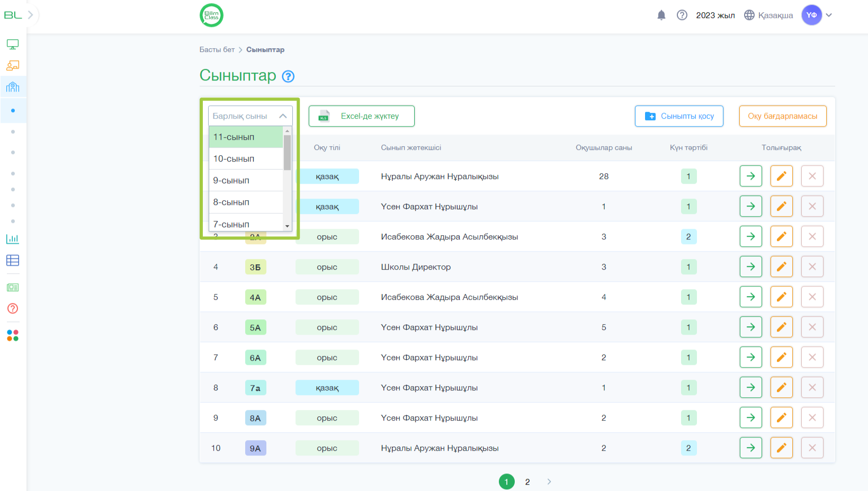Click the monitor icon in left sidebar
The image size is (868, 491).
pos(13,44)
